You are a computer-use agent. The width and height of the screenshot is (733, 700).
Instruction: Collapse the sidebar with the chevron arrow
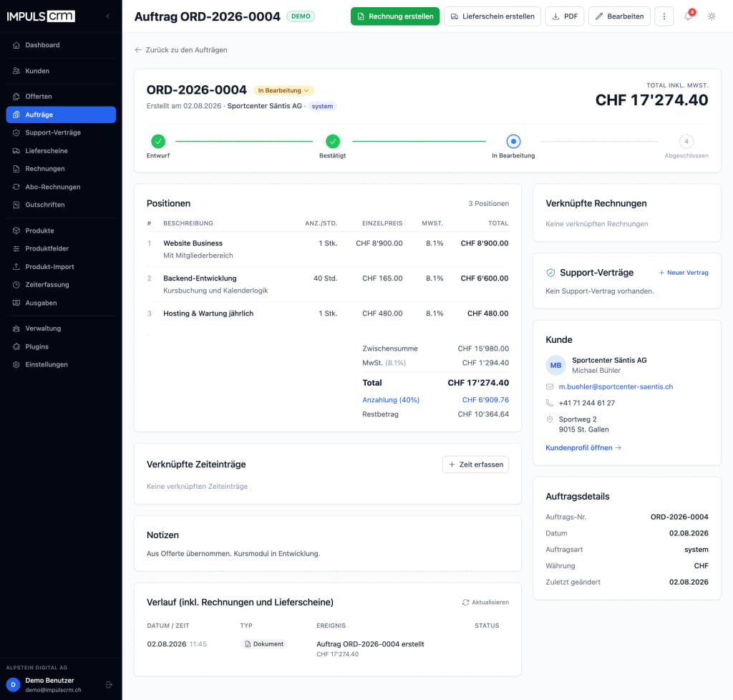tap(108, 16)
